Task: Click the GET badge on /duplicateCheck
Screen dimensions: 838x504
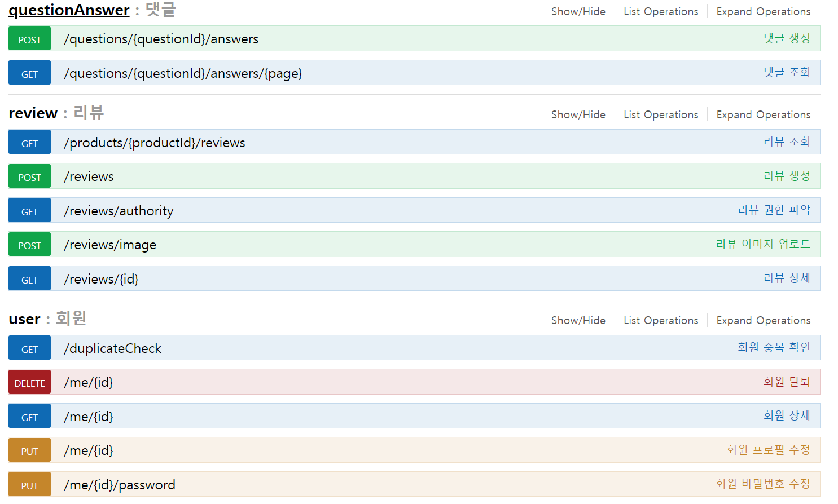Action: point(29,347)
